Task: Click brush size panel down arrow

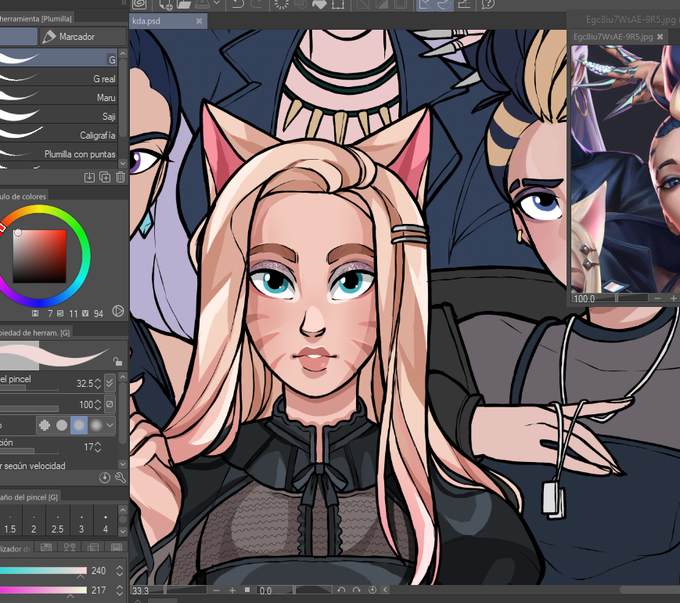Action: pos(123,531)
